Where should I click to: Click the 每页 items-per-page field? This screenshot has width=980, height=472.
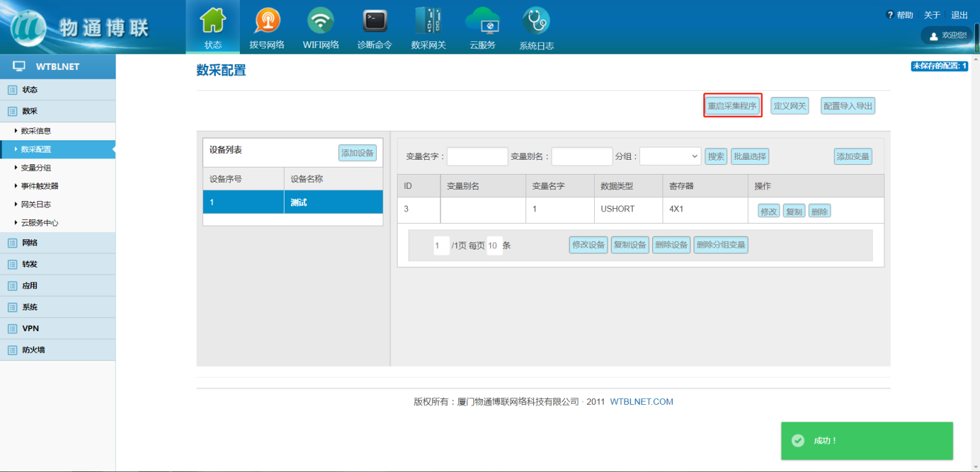[x=495, y=246]
